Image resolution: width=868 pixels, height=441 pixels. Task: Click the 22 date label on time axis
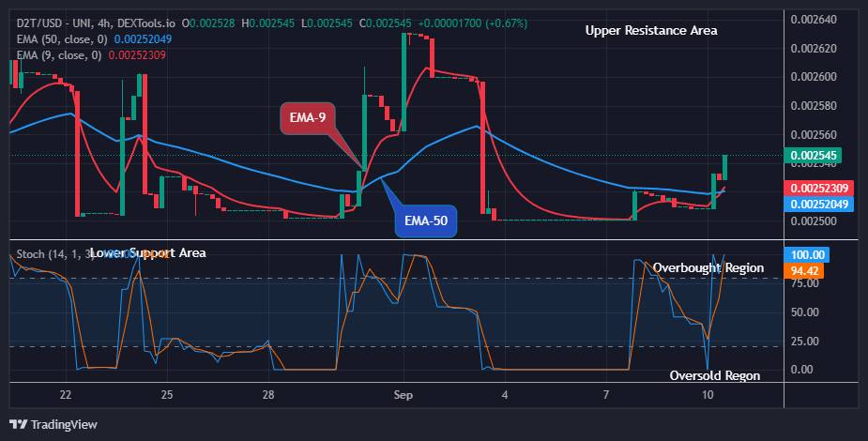point(66,394)
